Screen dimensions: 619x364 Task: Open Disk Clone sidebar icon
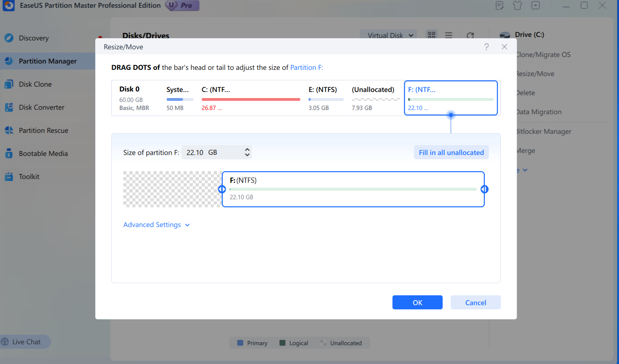coord(9,84)
